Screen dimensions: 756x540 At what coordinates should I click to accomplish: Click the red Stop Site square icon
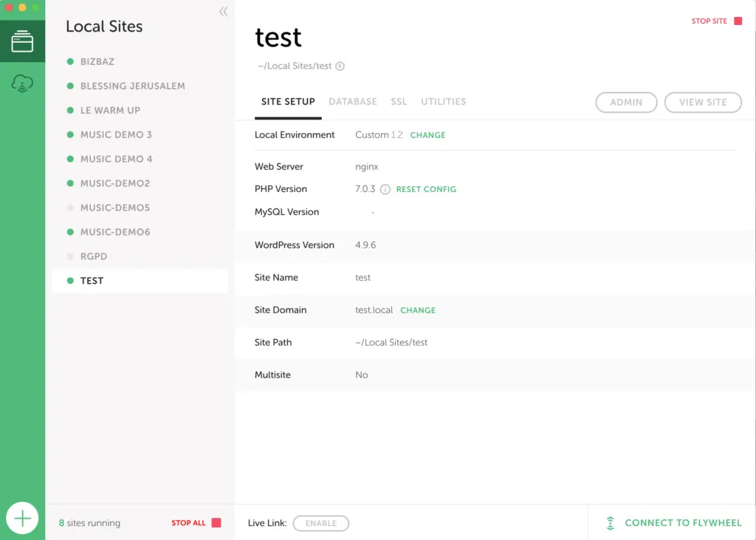(x=738, y=21)
